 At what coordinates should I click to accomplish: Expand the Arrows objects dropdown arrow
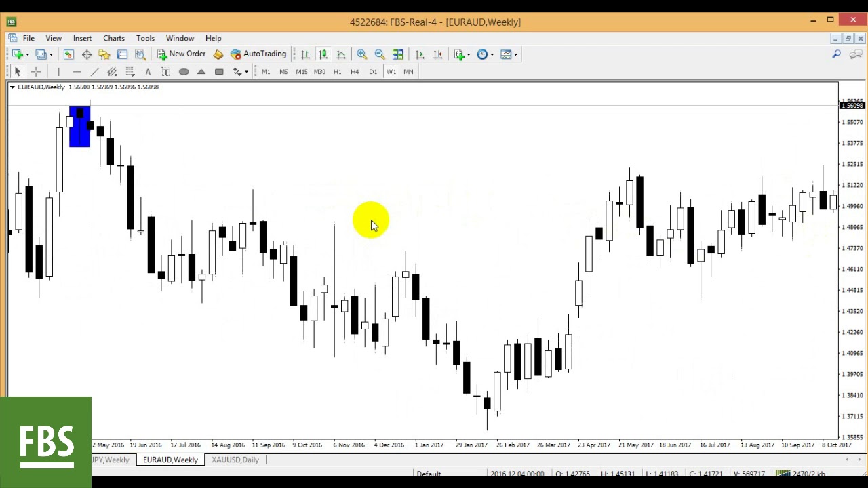[x=246, y=72]
